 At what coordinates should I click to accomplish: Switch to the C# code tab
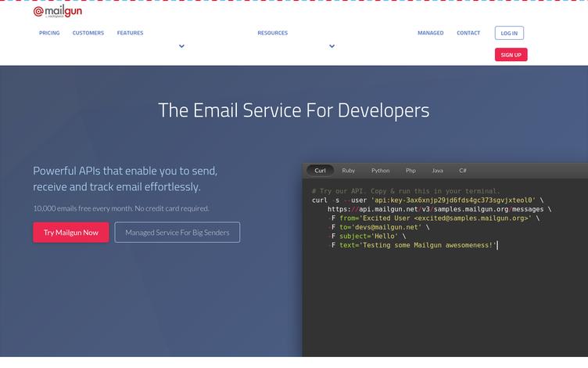point(463,171)
